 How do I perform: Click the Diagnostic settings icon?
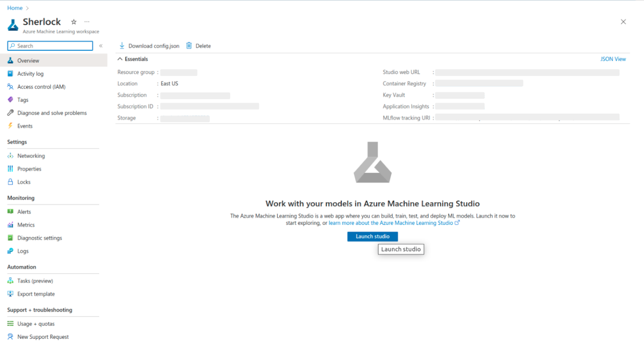pos(10,238)
